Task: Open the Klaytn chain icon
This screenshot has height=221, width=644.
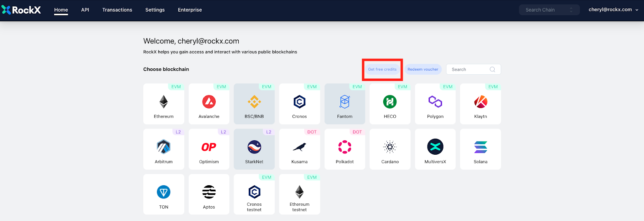Action: [x=481, y=102]
